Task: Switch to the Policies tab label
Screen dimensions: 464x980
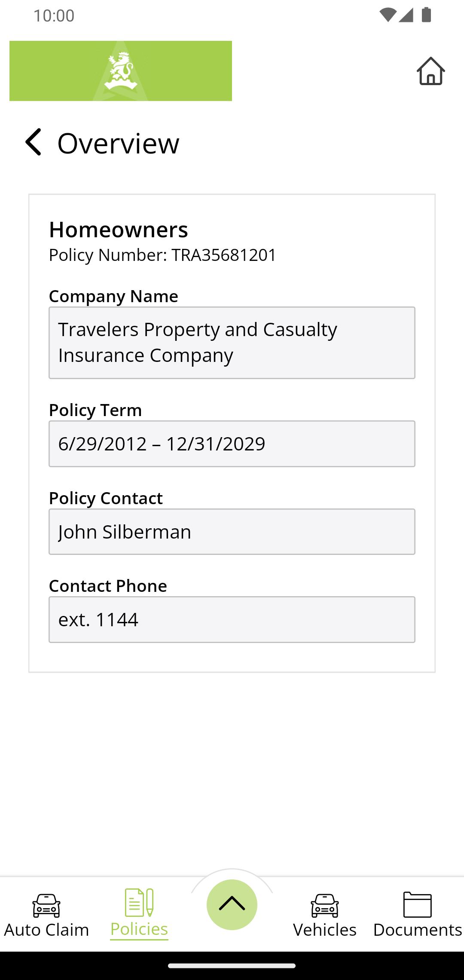Action: pyautogui.click(x=139, y=929)
